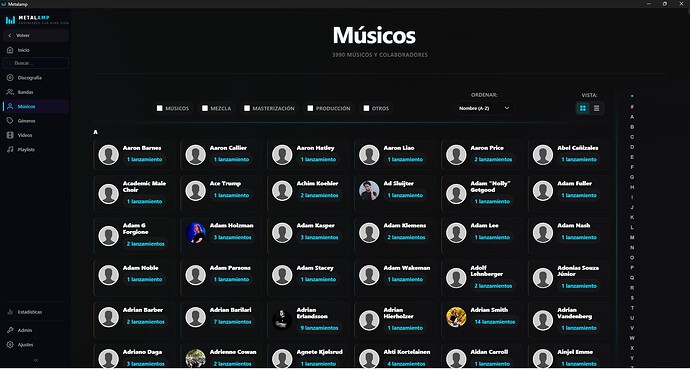Click Adam Stacey avatar icon
690x370 pixels.
282,275
